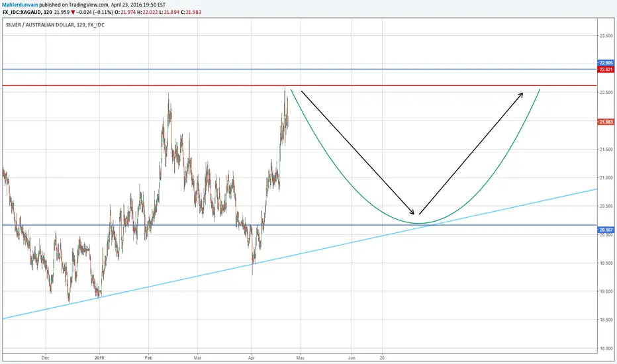617x364 pixels.
Task: Click the Mar time axis label
Action: pyautogui.click(x=197, y=357)
